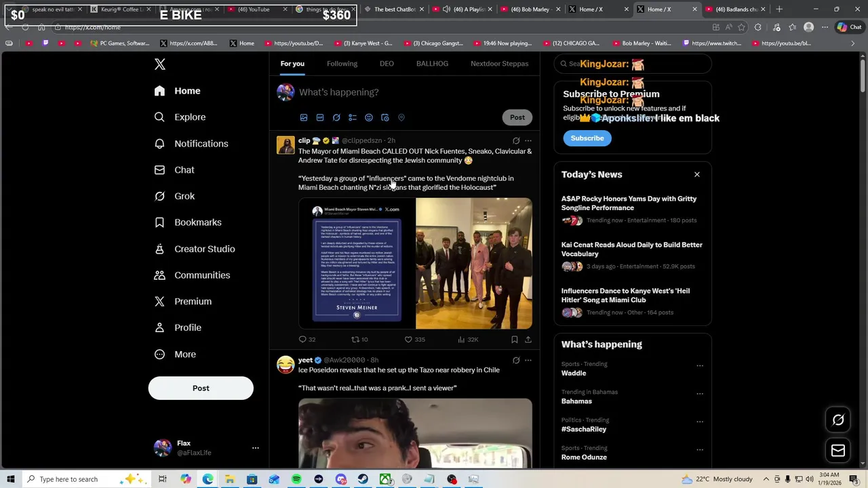Click the X logo in the sidebar

pos(160,64)
